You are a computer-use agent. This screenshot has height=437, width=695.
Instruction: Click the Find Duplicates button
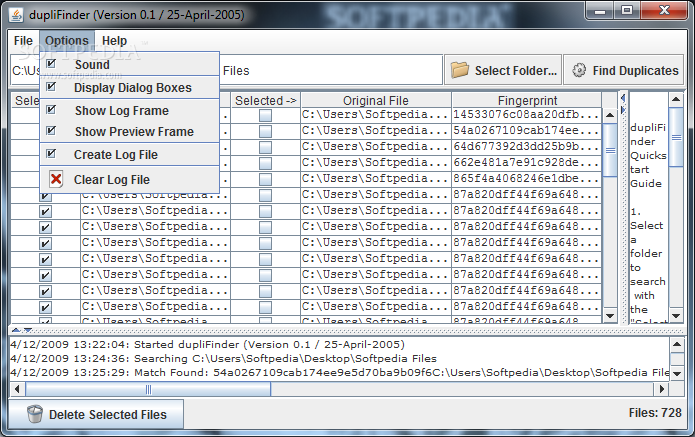(x=624, y=70)
